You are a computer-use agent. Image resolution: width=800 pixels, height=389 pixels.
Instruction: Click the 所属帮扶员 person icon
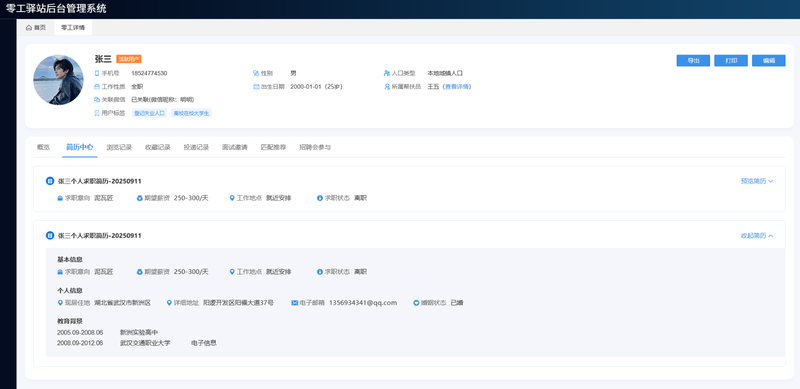point(387,87)
